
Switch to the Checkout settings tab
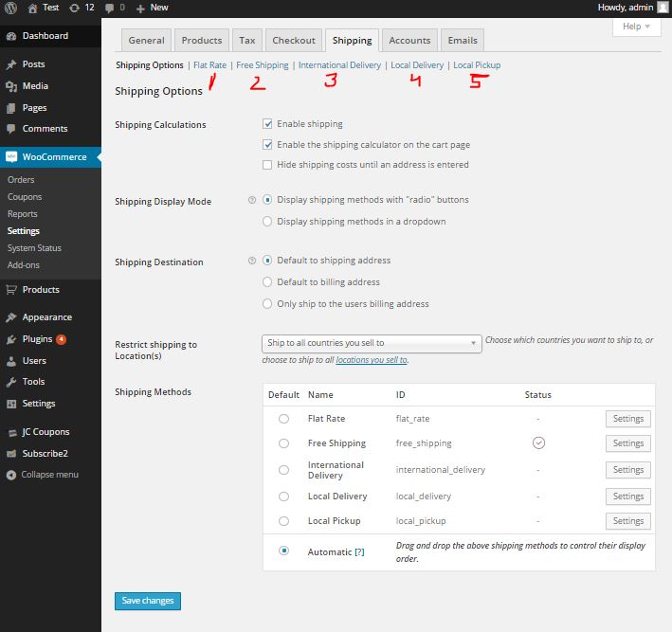click(x=294, y=41)
